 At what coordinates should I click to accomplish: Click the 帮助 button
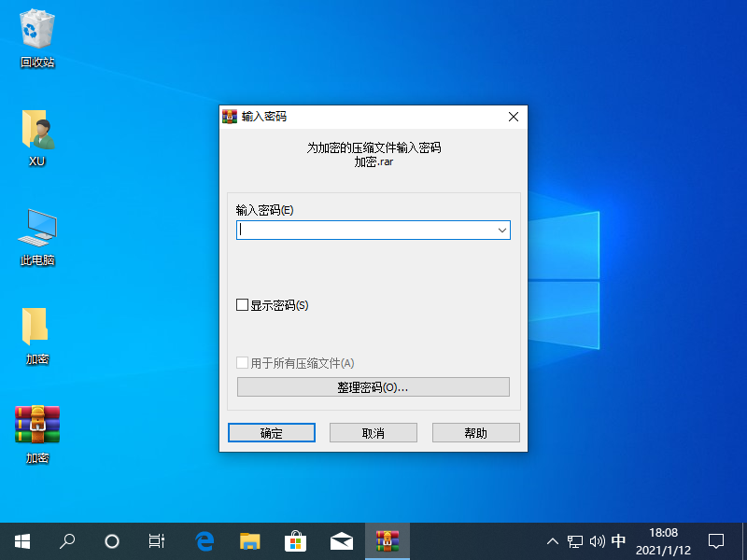[475, 433]
